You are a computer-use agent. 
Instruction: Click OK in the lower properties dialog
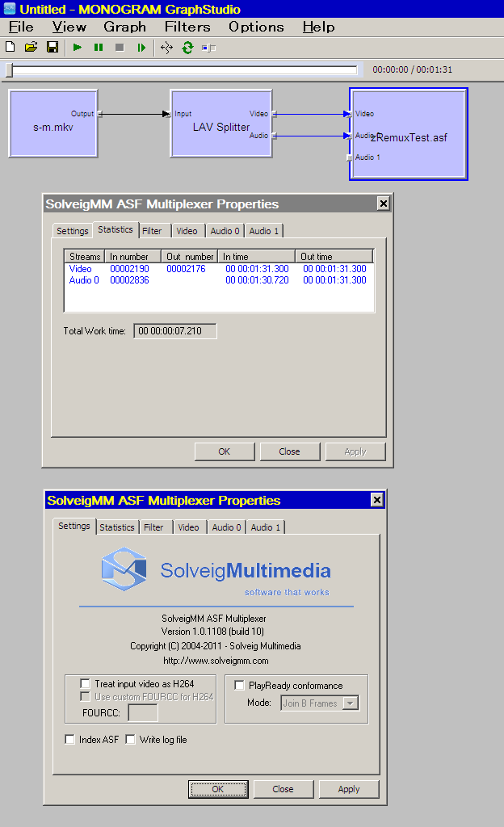point(218,789)
